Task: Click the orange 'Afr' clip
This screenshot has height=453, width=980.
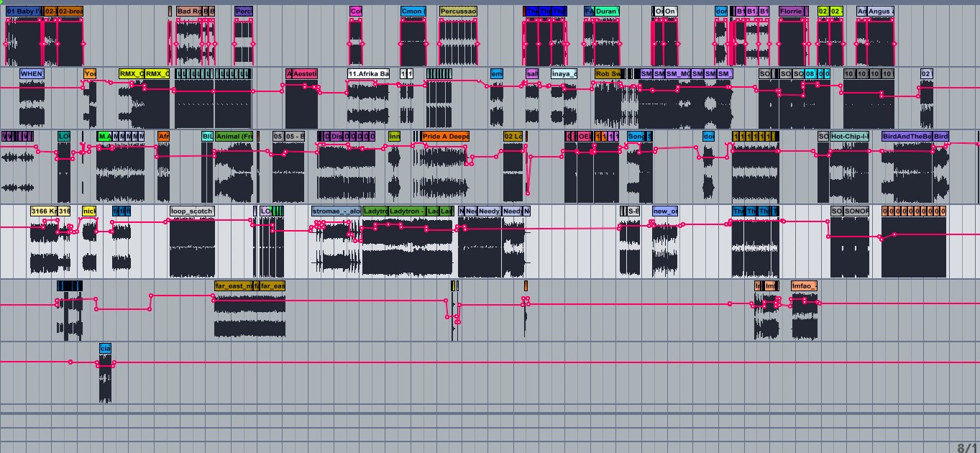Action: [163, 136]
